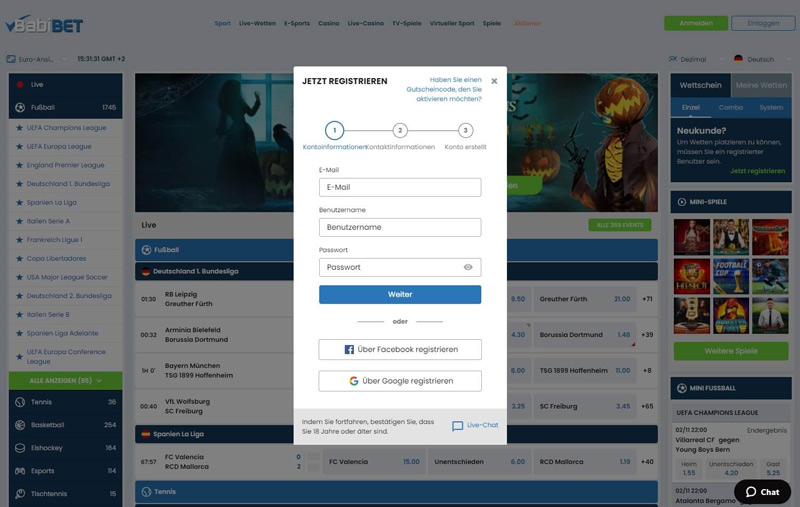This screenshot has width=800, height=507.
Task: Open the Chat bubble widget
Action: tap(762, 492)
